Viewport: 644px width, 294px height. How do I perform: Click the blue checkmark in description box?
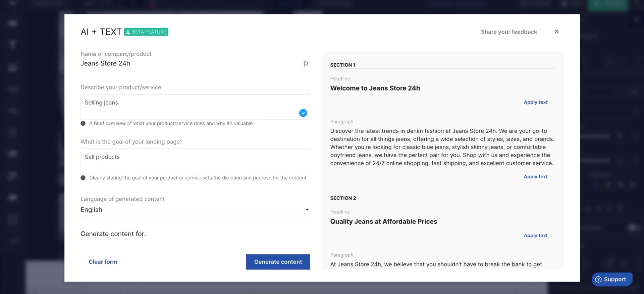click(x=303, y=113)
